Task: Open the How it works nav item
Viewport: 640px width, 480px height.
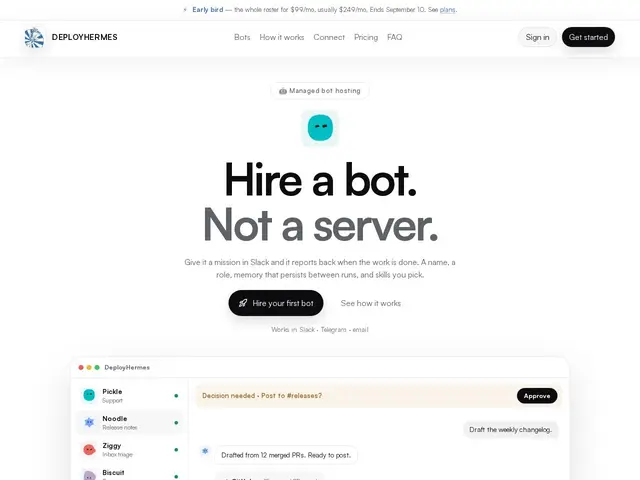Action: 282,37
